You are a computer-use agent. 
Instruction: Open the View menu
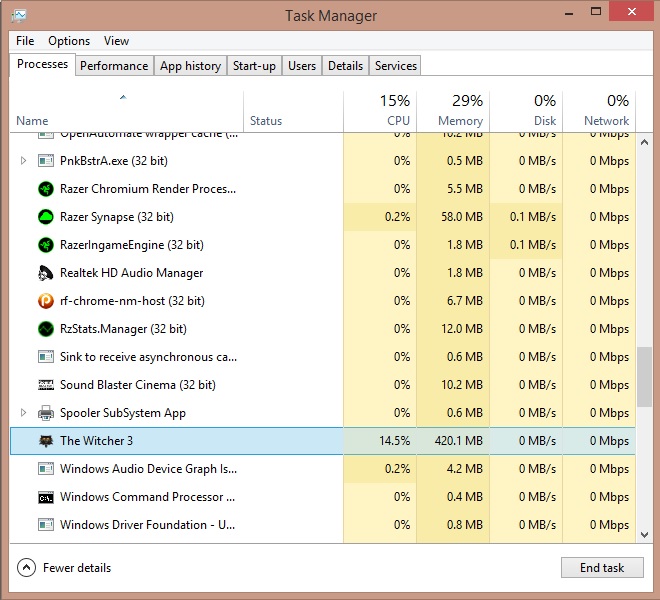[x=116, y=41]
